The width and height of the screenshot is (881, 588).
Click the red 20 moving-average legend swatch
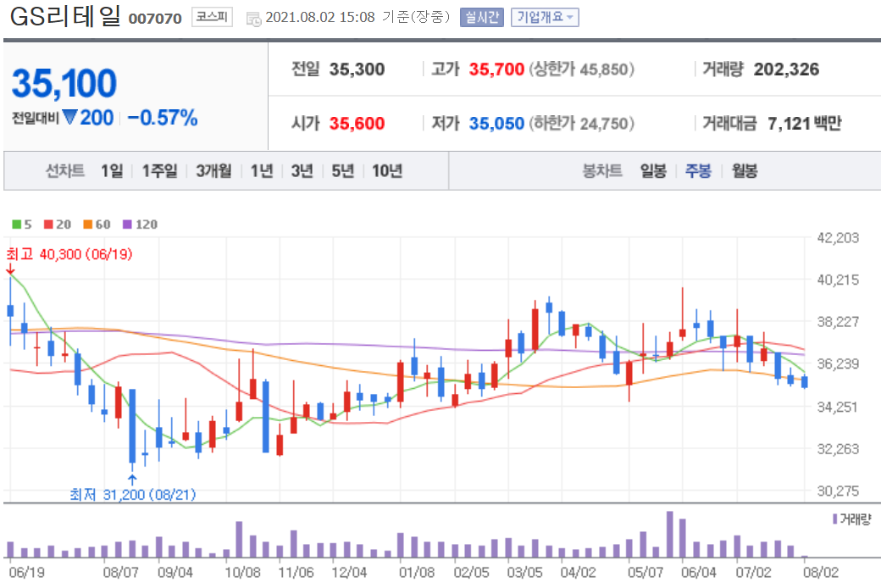(x=49, y=225)
